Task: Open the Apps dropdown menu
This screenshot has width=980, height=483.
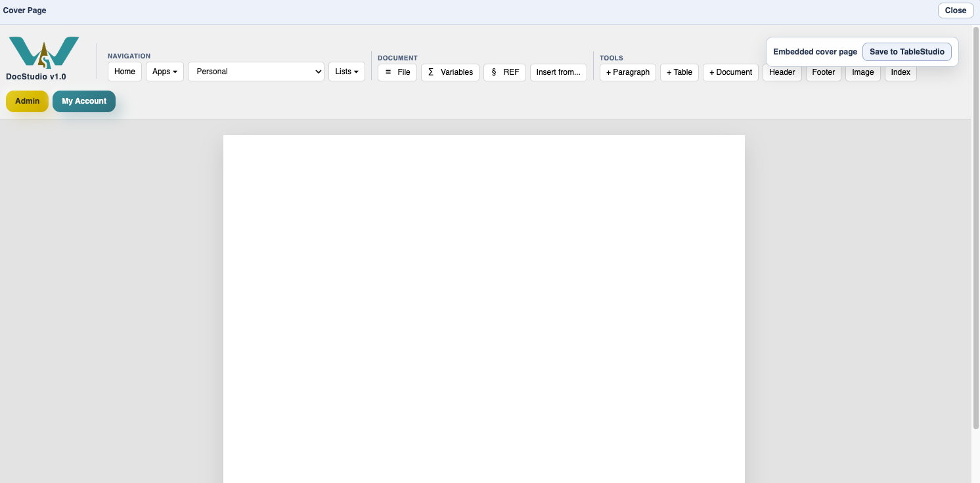Action: tap(165, 72)
